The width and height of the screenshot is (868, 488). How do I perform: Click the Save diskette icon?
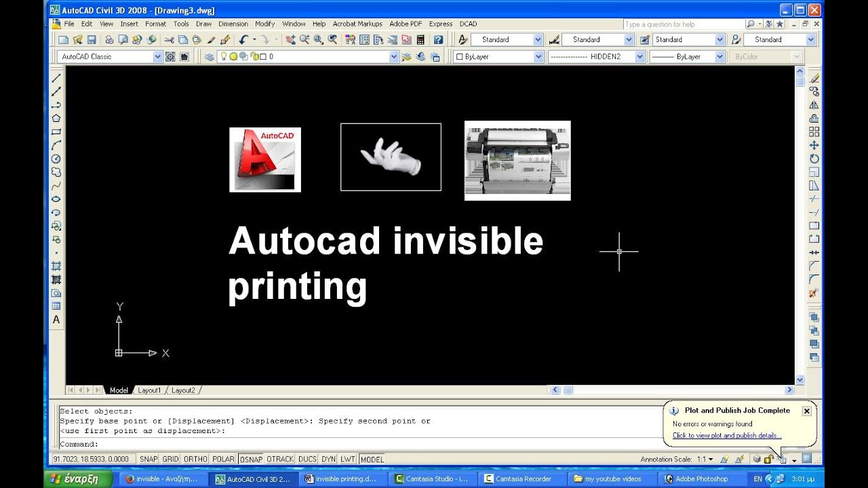tap(91, 40)
